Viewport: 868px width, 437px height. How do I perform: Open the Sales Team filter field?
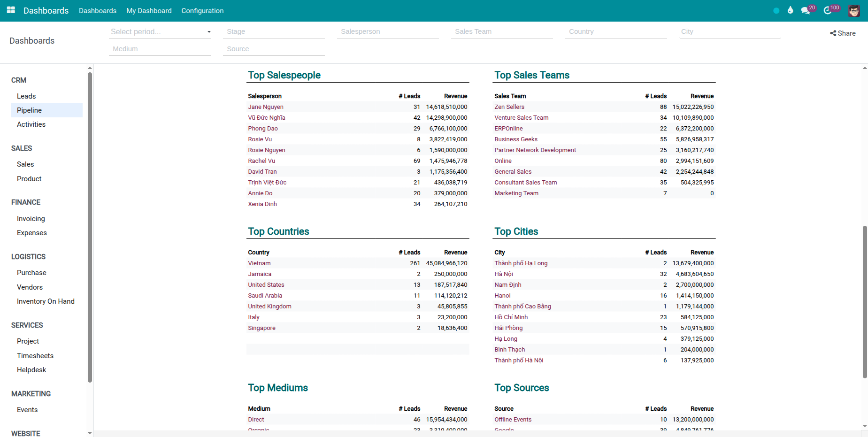click(501, 32)
